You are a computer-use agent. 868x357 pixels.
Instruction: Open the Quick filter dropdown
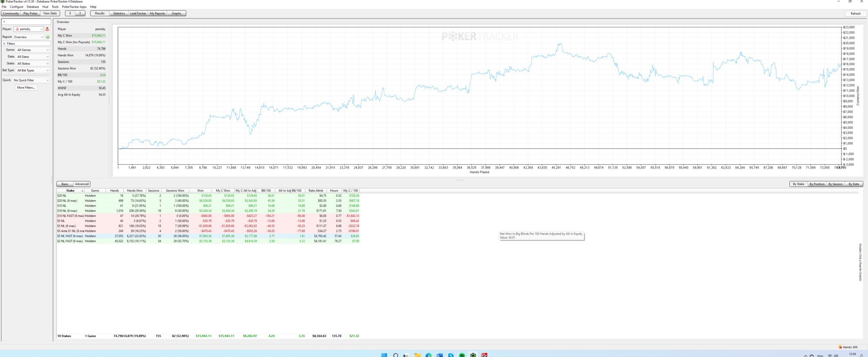[31, 80]
